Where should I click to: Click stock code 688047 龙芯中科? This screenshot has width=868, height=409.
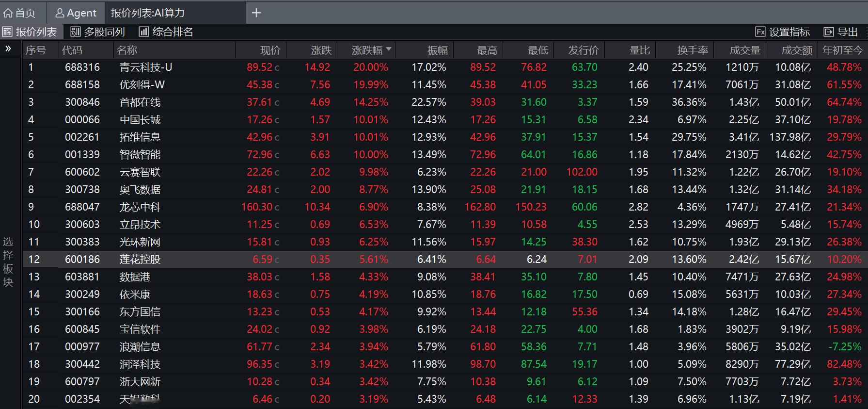[82, 207]
